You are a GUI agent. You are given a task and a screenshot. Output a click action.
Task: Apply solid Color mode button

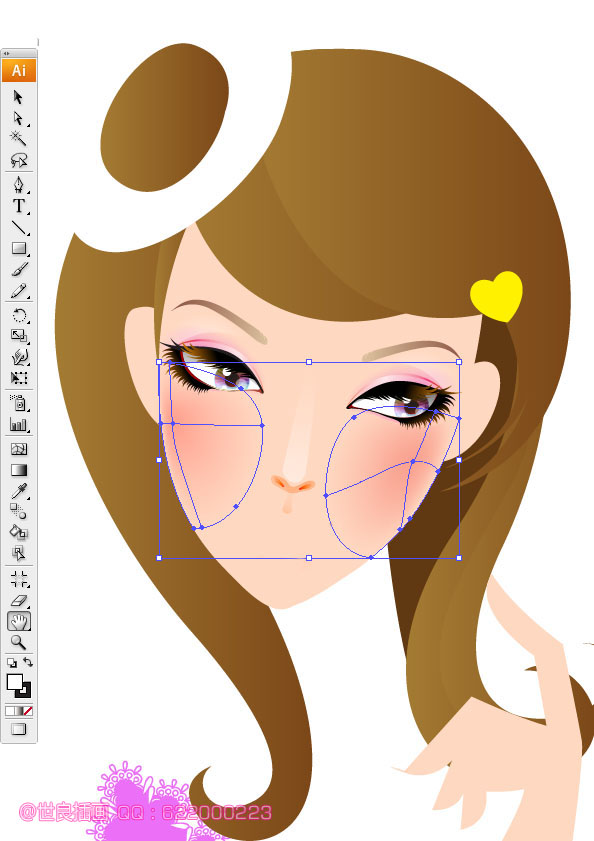pyautogui.click(x=10, y=711)
